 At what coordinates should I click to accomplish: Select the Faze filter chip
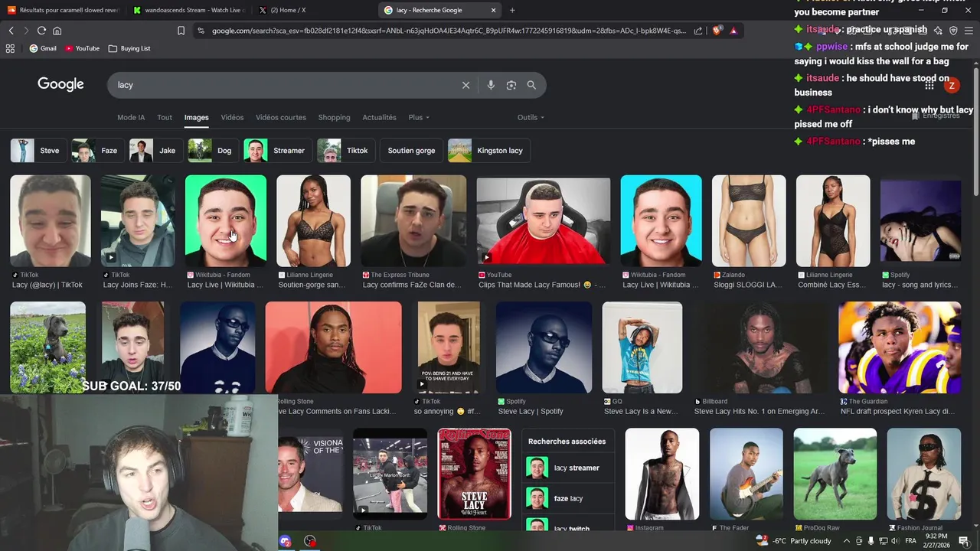(98, 150)
